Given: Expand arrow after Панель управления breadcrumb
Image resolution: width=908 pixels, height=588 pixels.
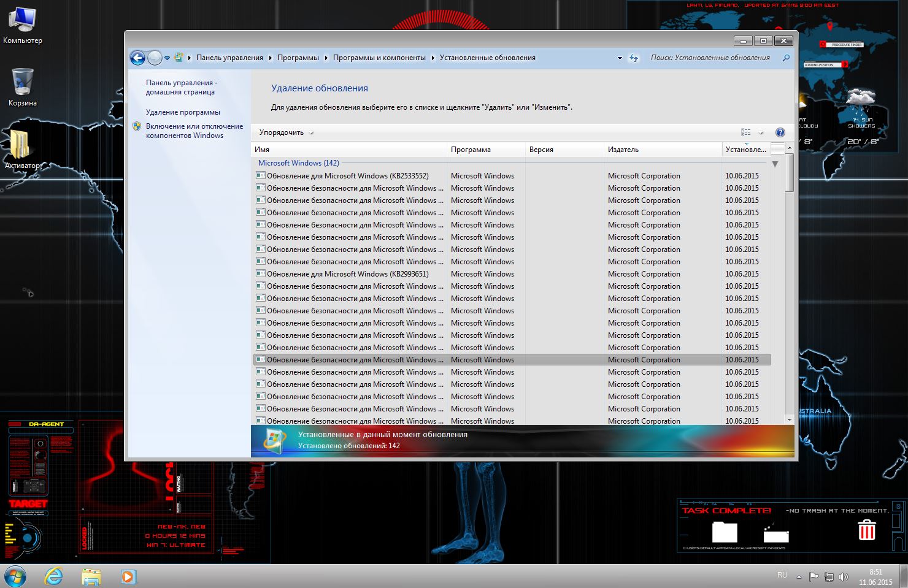Looking at the screenshot, I should pyautogui.click(x=270, y=58).
